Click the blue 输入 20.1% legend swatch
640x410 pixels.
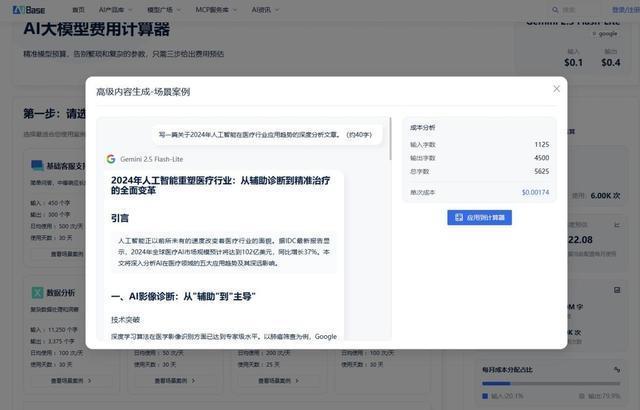click(x=485, y=396)
